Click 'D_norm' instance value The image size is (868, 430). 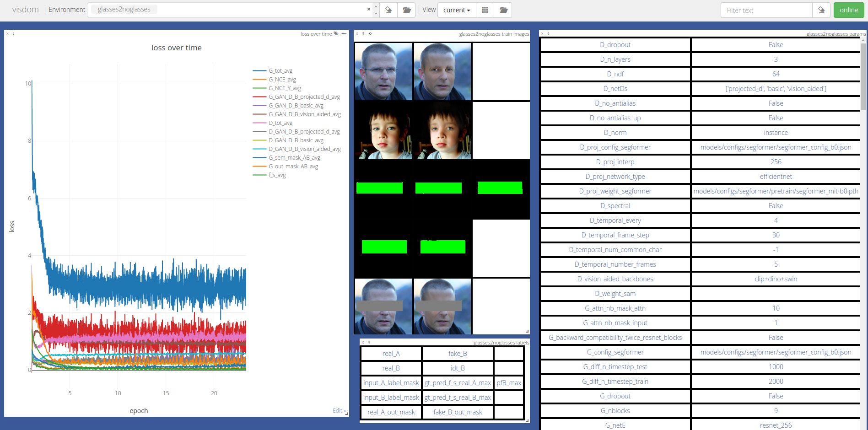pos(776,133)
